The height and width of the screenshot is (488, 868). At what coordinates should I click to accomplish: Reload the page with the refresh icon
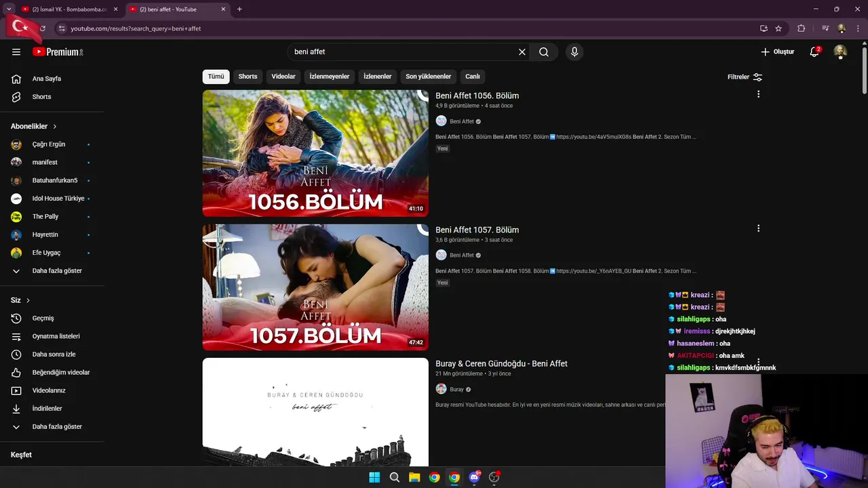pyautogui.click(x=42, y=28)
